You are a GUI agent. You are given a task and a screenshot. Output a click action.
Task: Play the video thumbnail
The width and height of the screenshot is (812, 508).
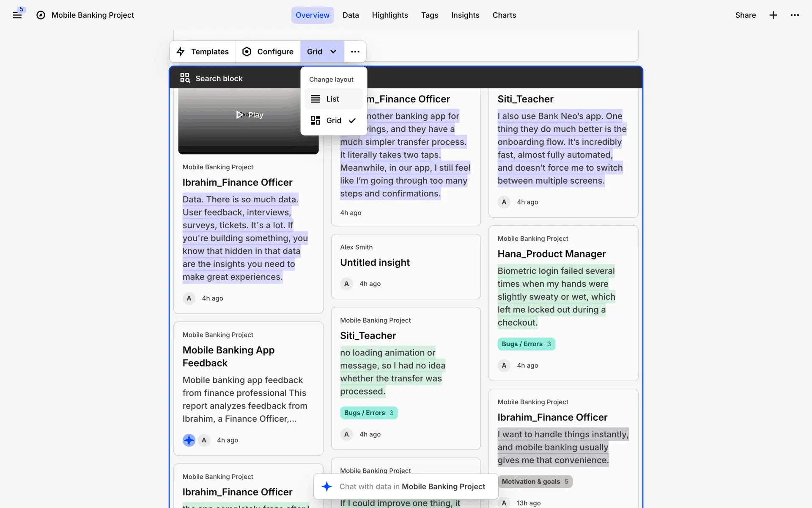250,115
